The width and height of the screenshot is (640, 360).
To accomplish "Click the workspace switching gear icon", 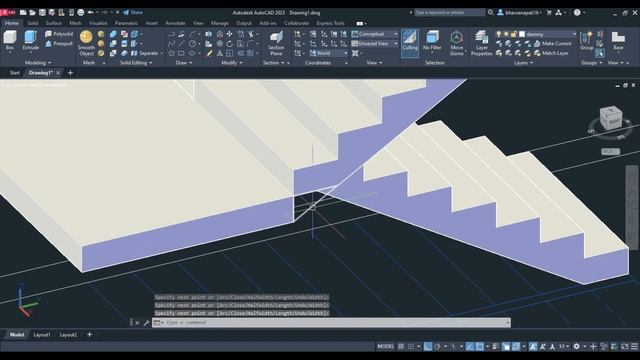I will coord(576,346).
